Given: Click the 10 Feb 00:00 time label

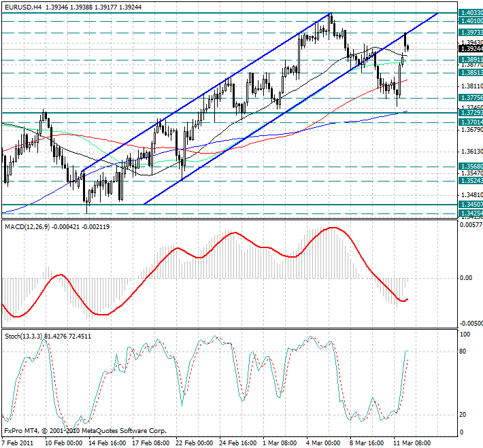Looking at the screenshot, I should 64,443.
